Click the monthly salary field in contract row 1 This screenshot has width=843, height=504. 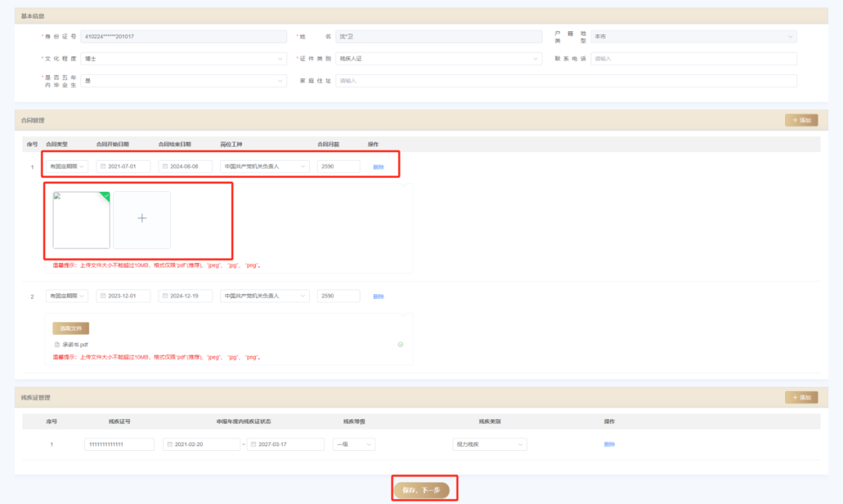(338, 166)
